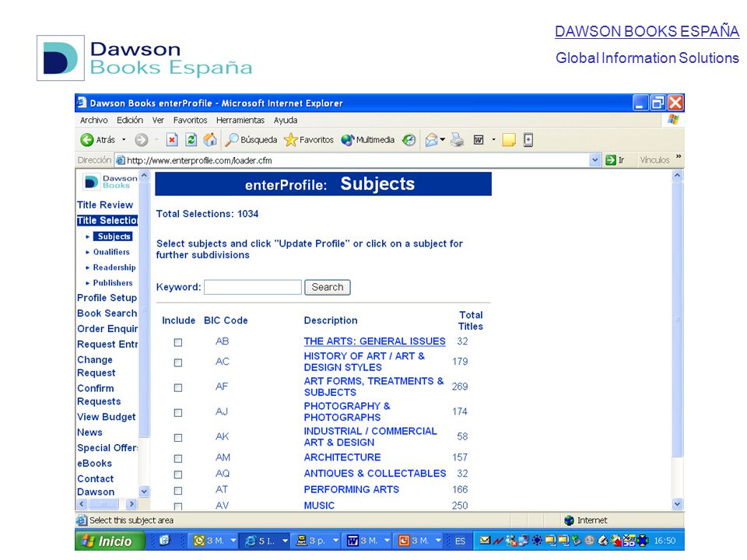Click the Mail envelope toolbar icon
747x560 pixels.
431,140
